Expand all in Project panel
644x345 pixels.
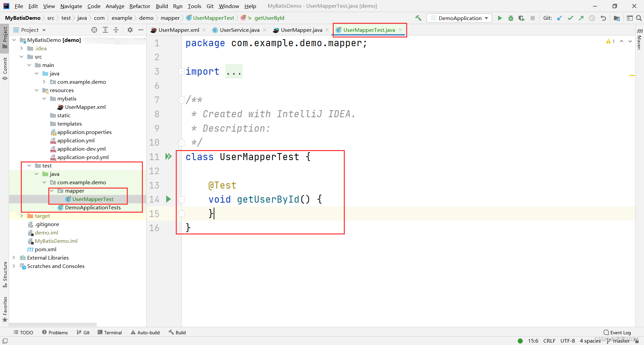pyautogui.click(x=105, y=30)
